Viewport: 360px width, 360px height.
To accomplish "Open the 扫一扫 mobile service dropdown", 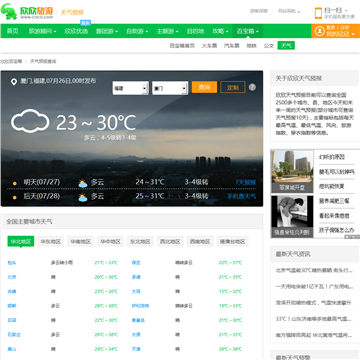I will pos(336,11).
